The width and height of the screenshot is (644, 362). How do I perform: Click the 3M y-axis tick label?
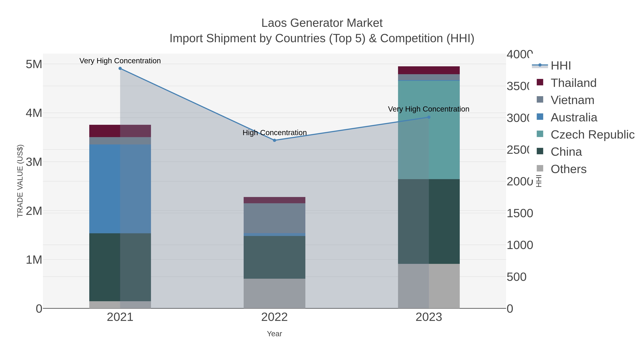coord(34,162)
